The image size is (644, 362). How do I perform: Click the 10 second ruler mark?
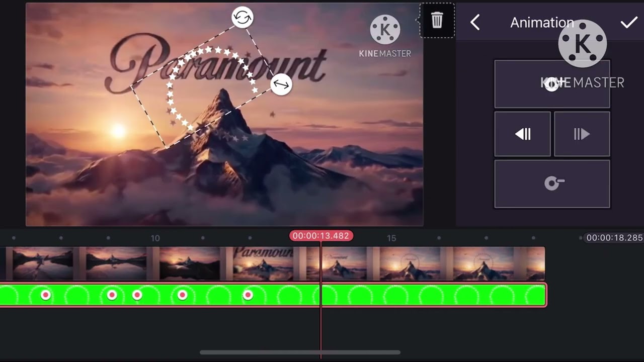(155, 238)
